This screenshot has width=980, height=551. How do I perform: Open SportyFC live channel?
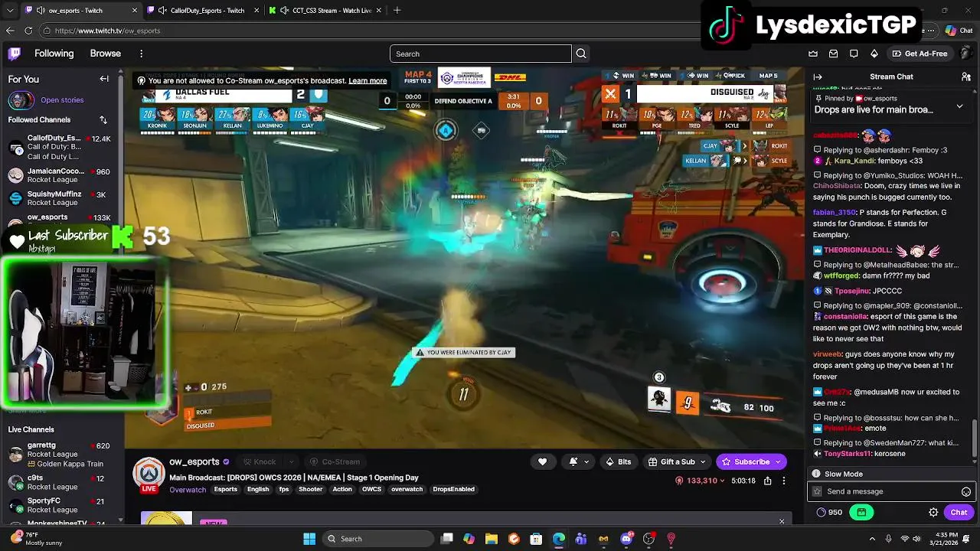[x=60, y=505]
